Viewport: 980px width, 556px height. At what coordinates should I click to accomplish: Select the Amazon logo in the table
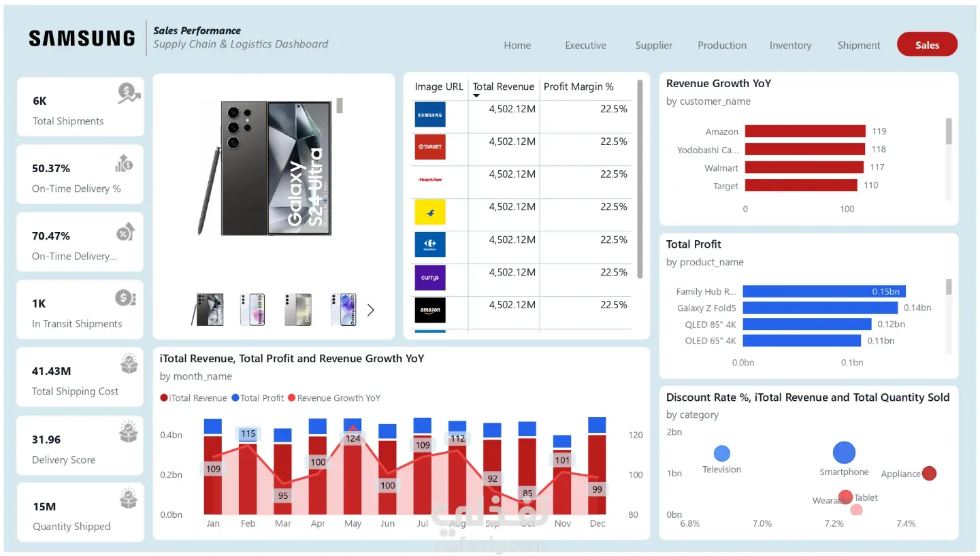coord(430,310)
